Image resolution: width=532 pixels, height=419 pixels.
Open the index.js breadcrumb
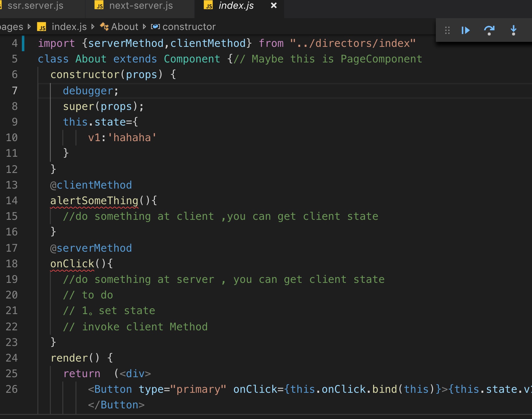coord(69,27)
